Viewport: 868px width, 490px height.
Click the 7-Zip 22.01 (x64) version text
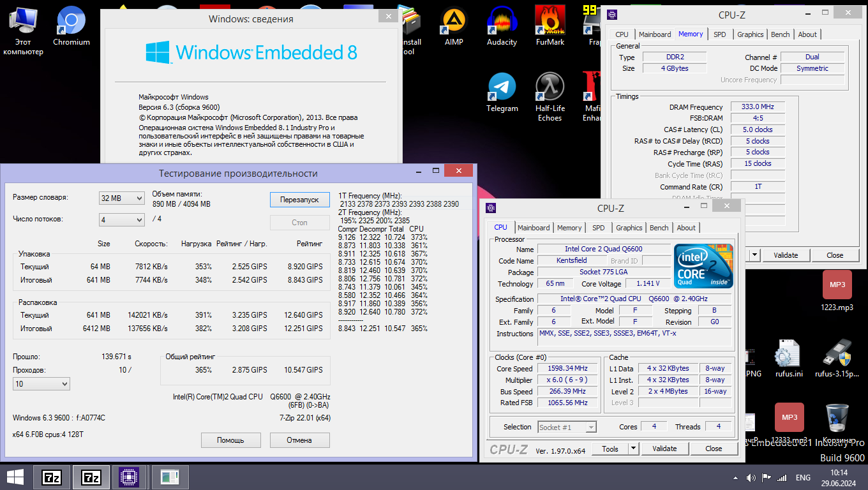click(305, 418)
